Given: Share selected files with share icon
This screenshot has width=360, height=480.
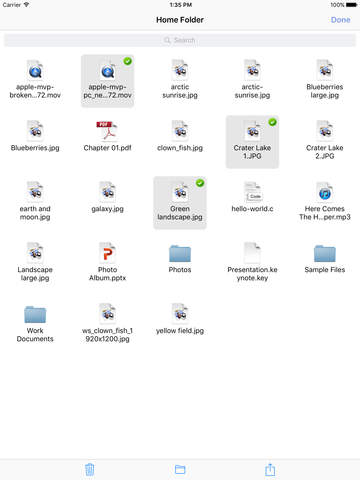Looking at the screenshot, I should pyautogui.click(x=270, y=469).
